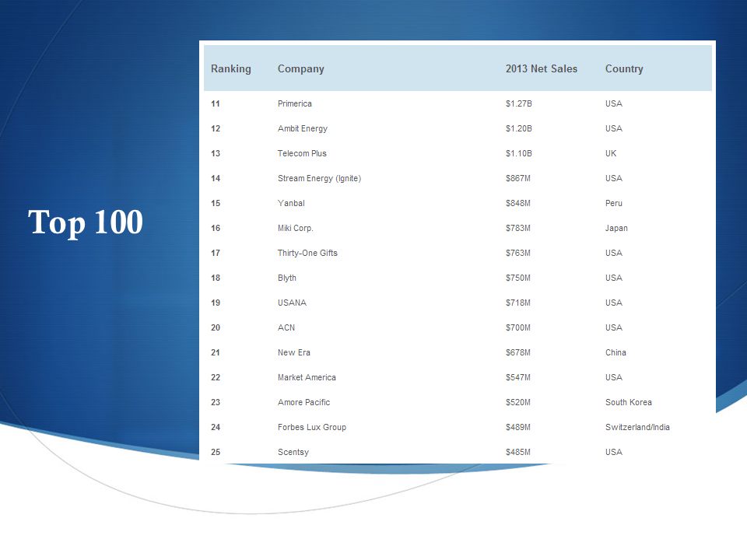
Task: Click the New Era company name
Action: (x=294, y=352)
